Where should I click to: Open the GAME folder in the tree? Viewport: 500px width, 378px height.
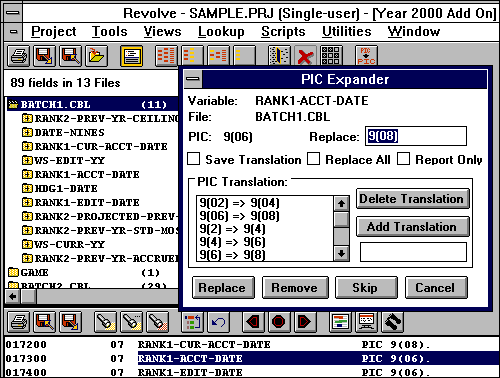(x=13, y=272)
